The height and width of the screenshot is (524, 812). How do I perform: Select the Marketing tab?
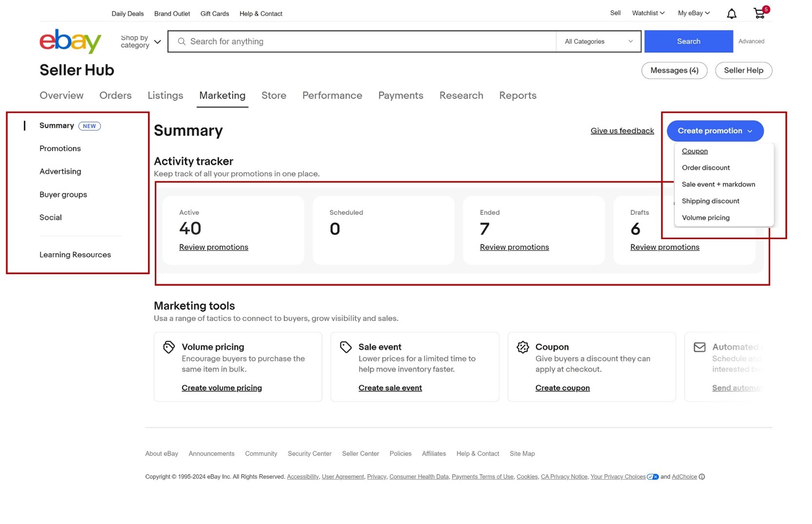tap(222, 96)
